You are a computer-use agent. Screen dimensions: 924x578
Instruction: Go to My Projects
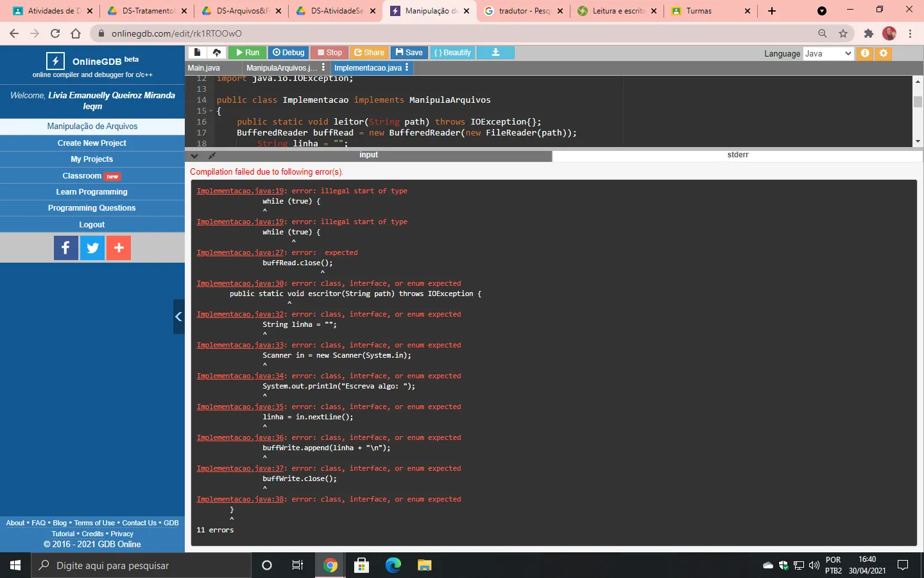click(92, 159)
